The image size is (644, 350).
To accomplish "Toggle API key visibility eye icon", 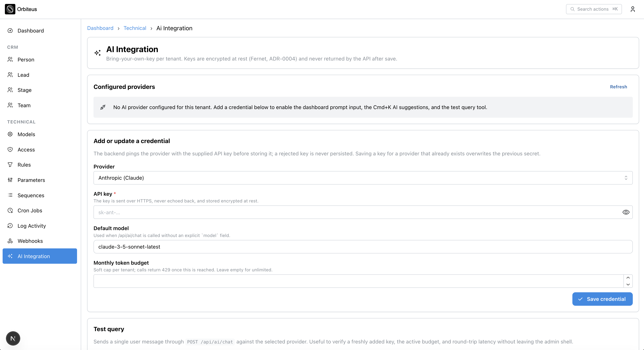I will 626,212.
